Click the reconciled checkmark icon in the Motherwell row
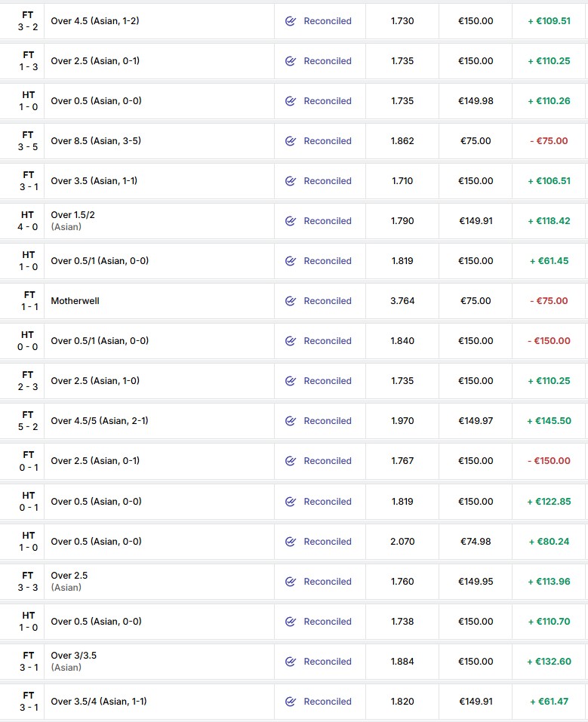The image size is (588, 722). point(291,301)
